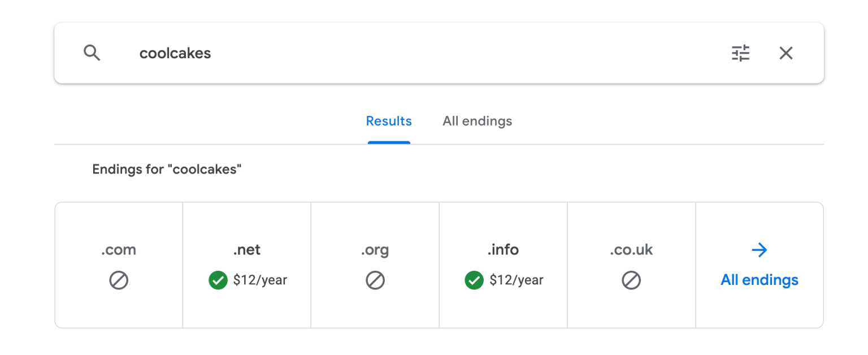This screenshot has height=355, width=868.
Task: Select the Results tab
Action: (x=389, y=121)
